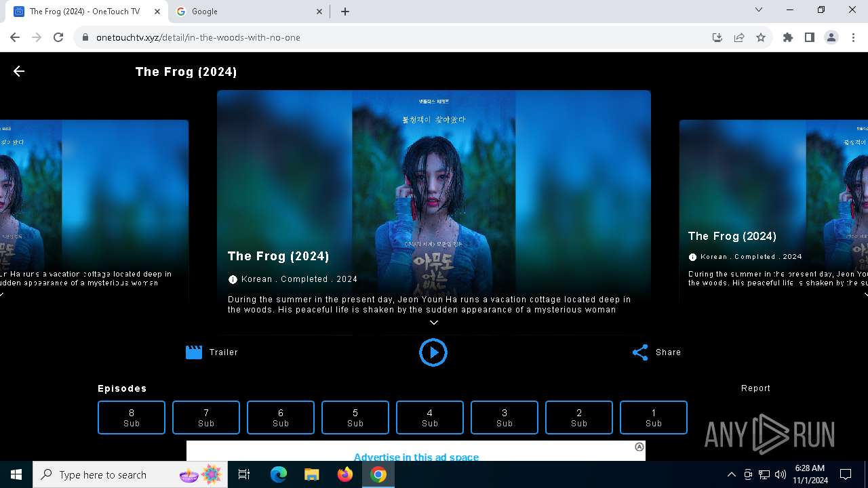This screenshot has width=868, height=488.
Task: Open File Explorer from the taskbar
Action: pyautogui.click(x=311, y=474)
